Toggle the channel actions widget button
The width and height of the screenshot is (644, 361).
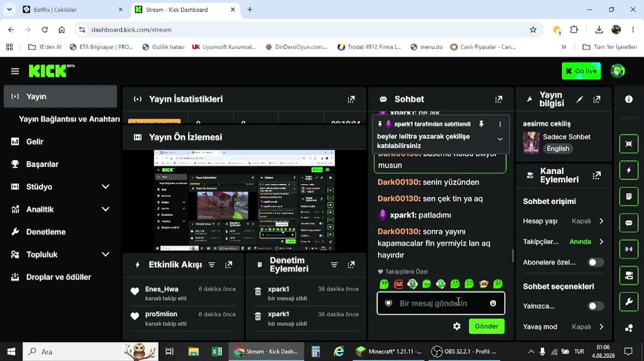(629, 275)
